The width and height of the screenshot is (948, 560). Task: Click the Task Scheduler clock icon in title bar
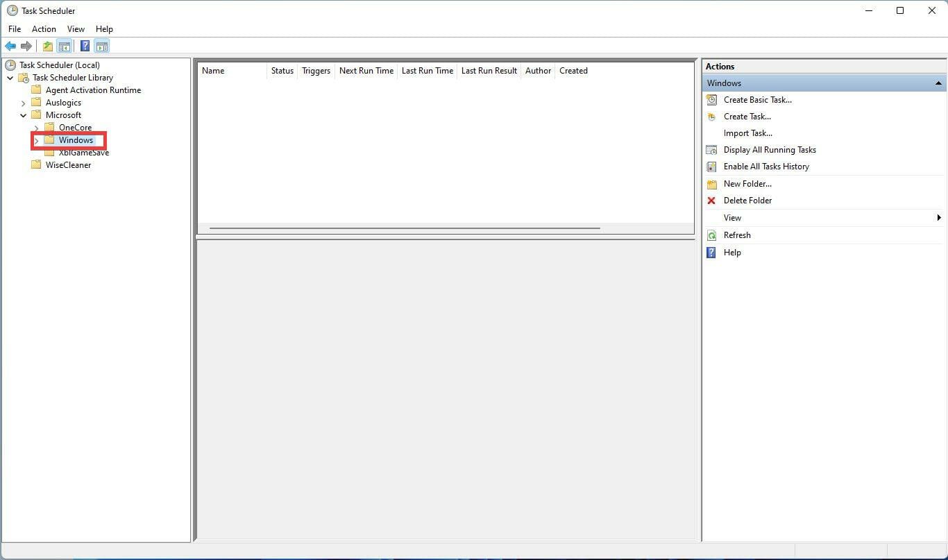point(12,10)
